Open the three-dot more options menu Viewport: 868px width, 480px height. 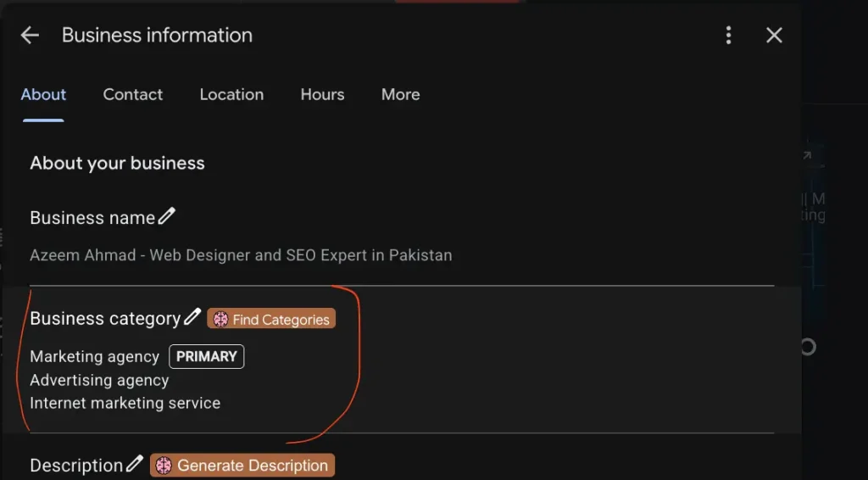[x=728, y=36]
